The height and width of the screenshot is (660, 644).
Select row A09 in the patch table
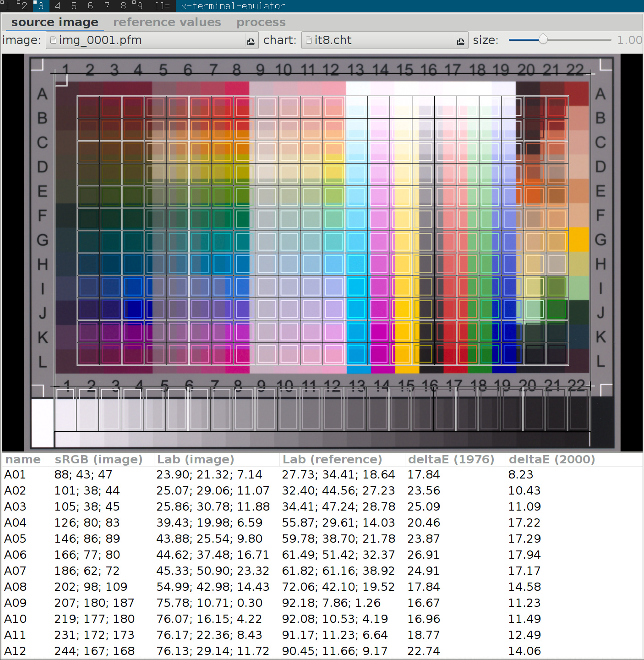point(322,603)
